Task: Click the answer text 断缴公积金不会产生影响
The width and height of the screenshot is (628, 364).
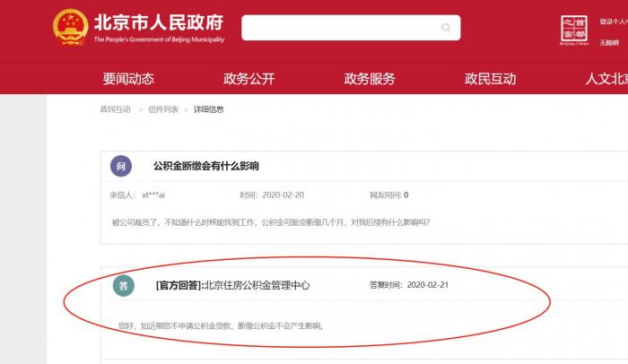Action: [x=281, y=326]
